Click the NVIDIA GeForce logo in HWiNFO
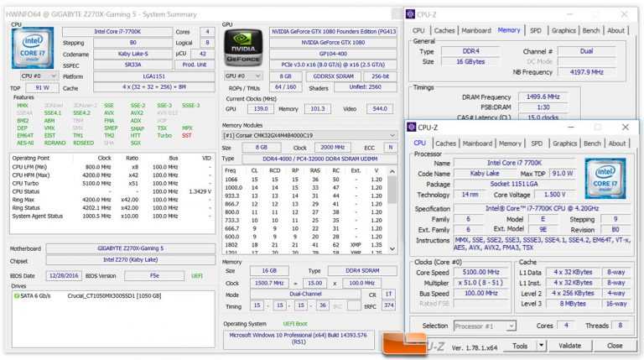644x360 pixels. click(243, 48)
